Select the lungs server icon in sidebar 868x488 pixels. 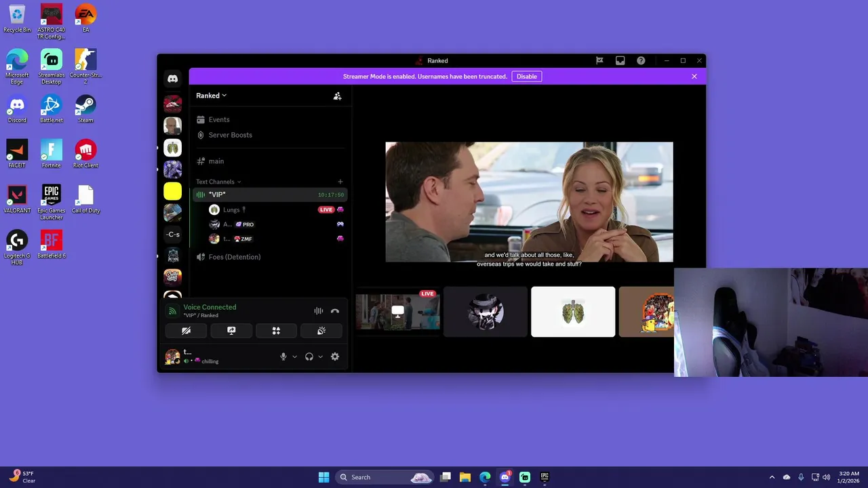[x=173, y=147]
